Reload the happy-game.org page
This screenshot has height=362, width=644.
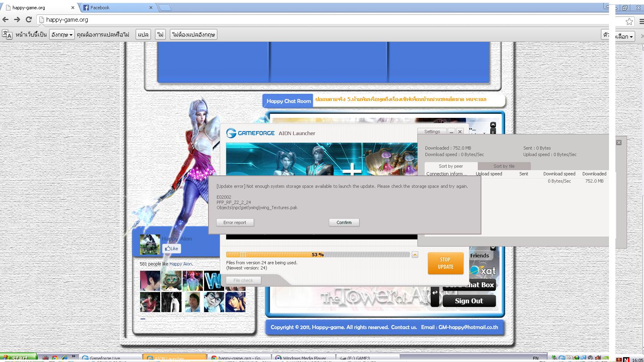(x=29, y=19)
